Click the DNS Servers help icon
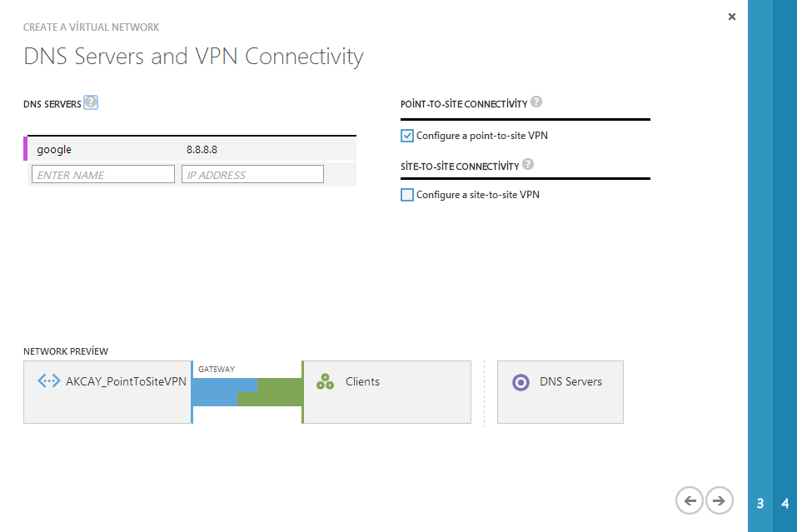The height and width of the screenshot is (532, 797). 91,102
